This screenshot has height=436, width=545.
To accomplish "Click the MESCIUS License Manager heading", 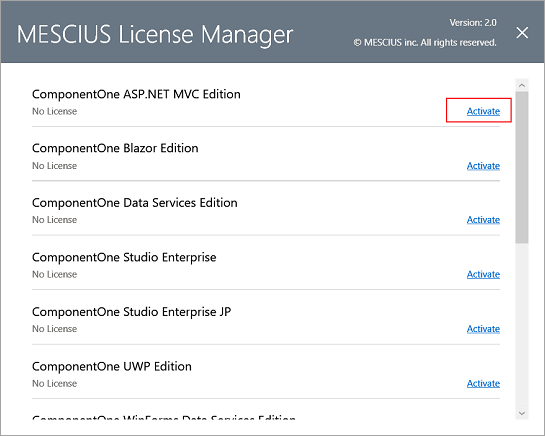I will tap(155, 35).
